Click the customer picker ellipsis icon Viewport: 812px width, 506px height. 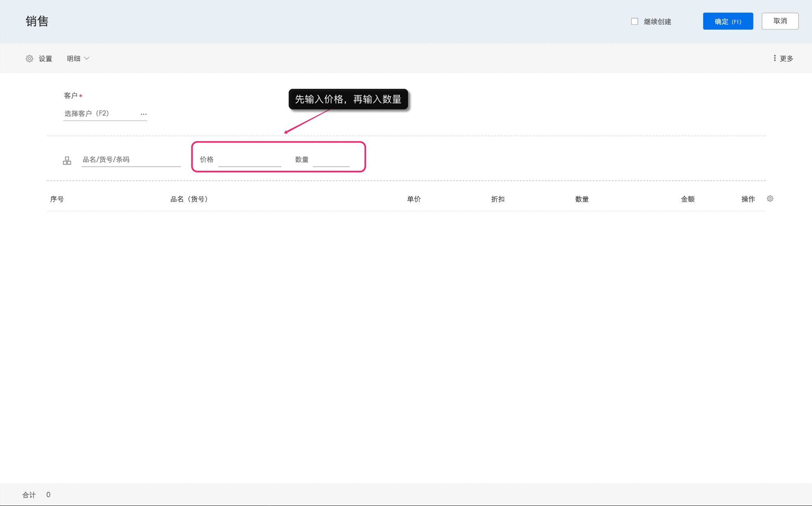(143, 114)
